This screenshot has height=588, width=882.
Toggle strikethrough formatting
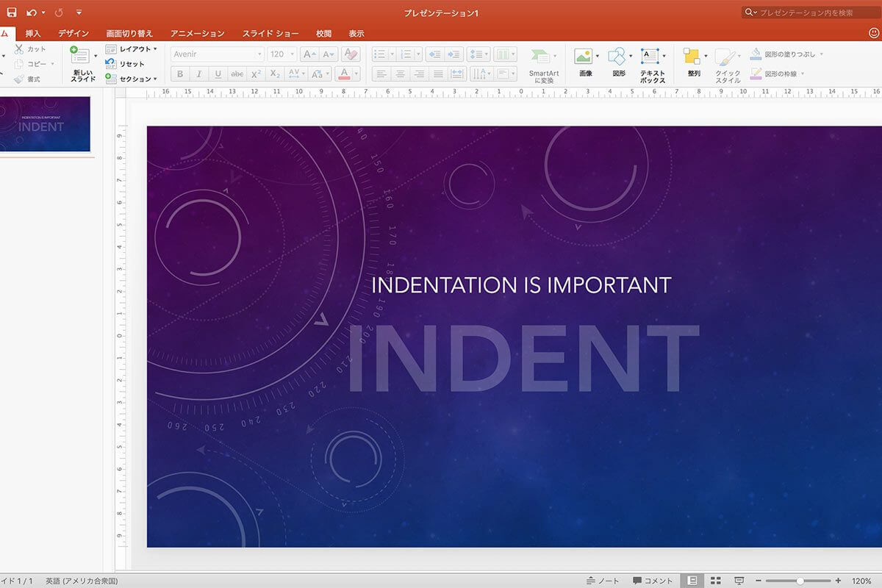click(x=237, y=73)
